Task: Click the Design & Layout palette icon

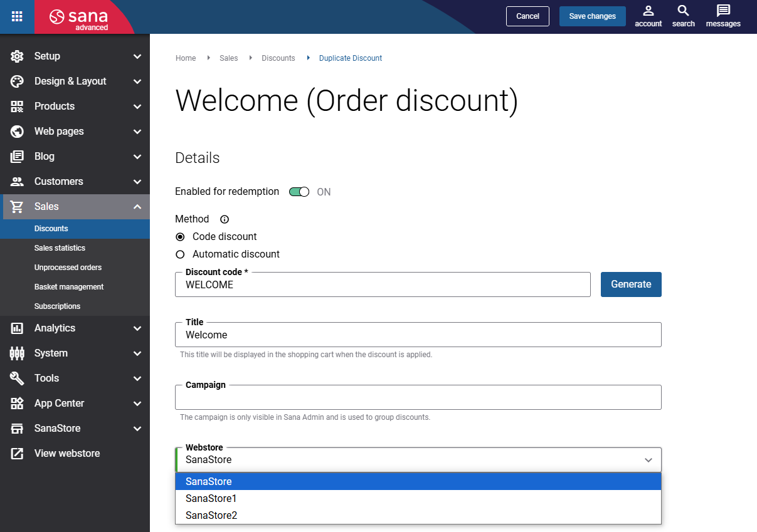Action: [17, 81]
